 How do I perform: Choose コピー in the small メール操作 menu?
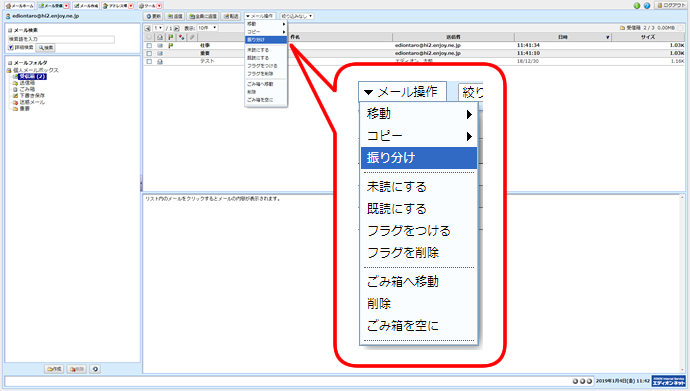(266, 32)
